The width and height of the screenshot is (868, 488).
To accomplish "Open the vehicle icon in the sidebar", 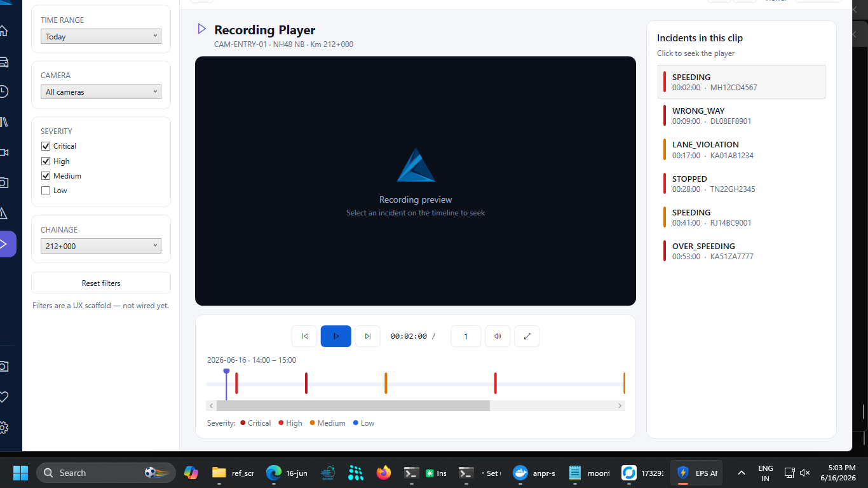I will click(3, 62).
